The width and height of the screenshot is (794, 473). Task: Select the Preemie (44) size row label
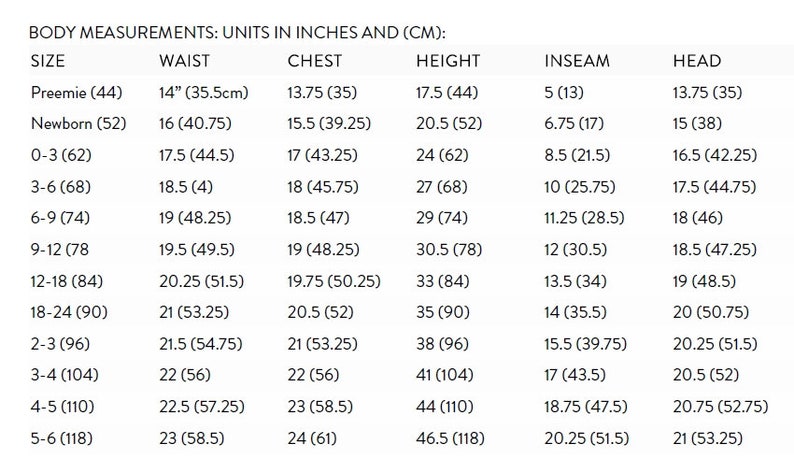point(76,93)
